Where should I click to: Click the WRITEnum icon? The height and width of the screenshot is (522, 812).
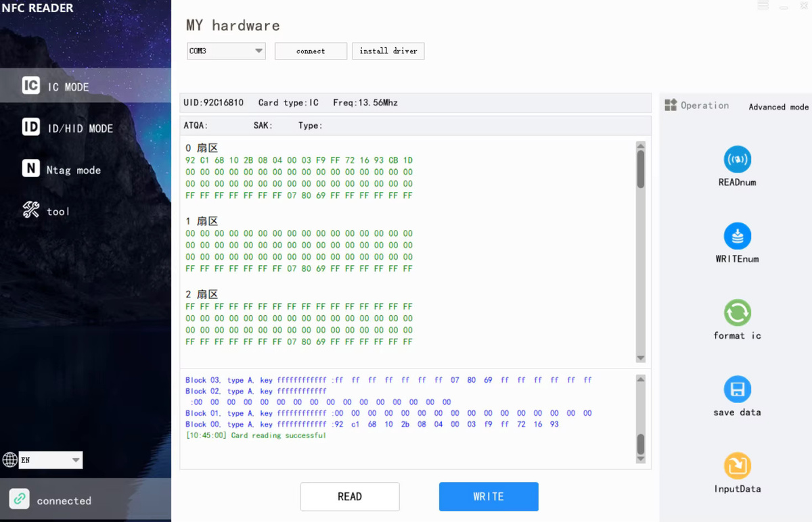[x=737, y=236]
